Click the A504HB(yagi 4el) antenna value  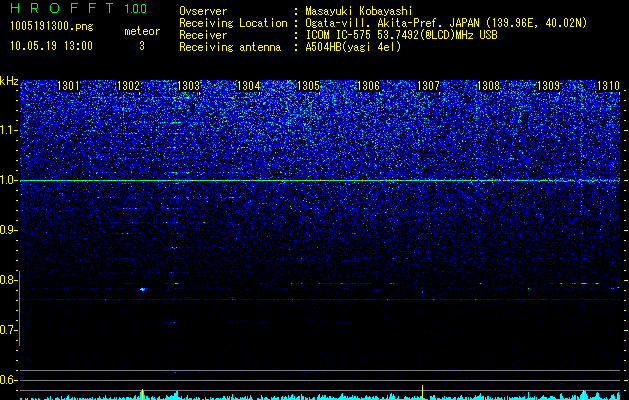pos(353,47)
